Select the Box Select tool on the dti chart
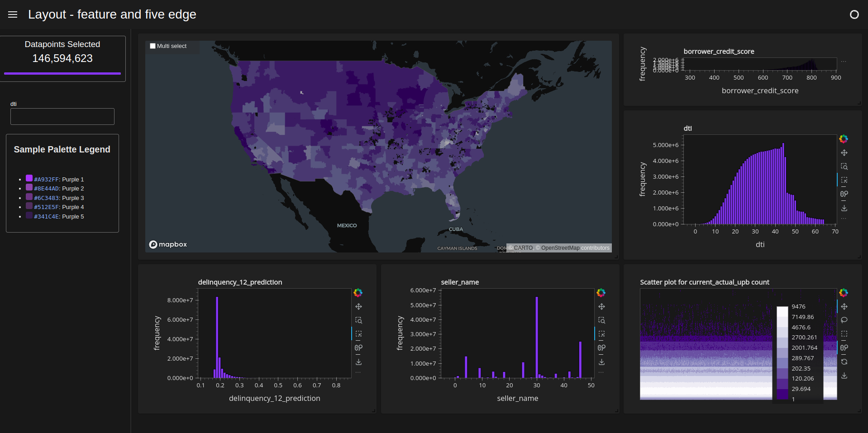Image resolution: width=868 pixels, height=433 pixels. [844, 180]
